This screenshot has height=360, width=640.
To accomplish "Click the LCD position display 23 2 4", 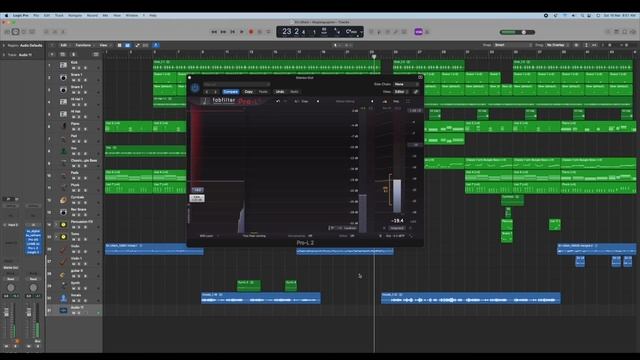I will pyautogui.click(x=294, y=32).
